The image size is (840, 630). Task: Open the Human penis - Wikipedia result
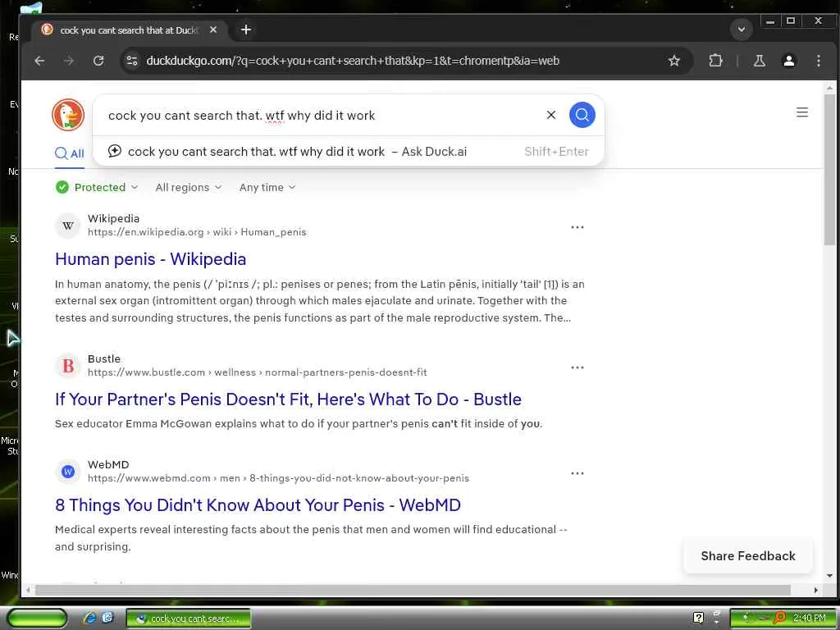pos(151,258)
